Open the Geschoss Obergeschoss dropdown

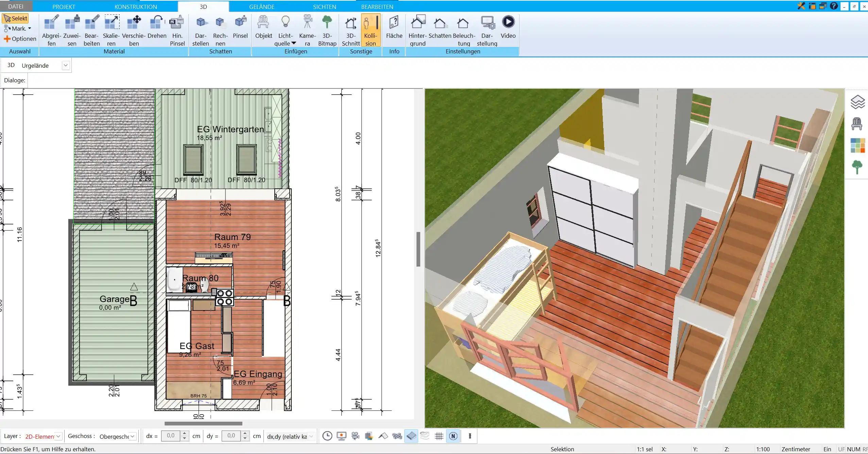(133, 436)
